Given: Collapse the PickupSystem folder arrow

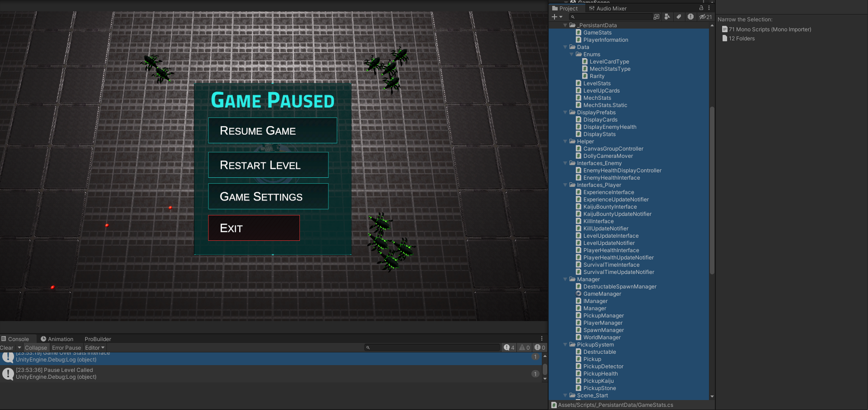Looking at the screenshot, I should [565, 345].
